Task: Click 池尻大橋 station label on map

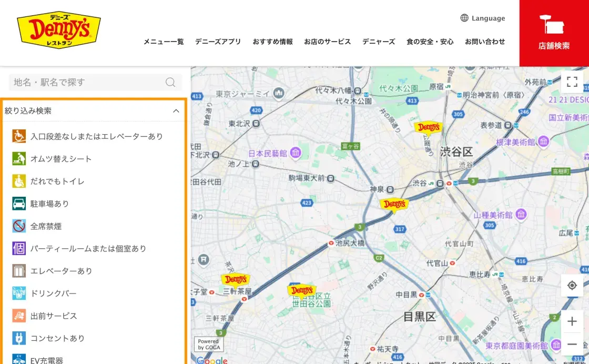Action: [x=350, y=243]
